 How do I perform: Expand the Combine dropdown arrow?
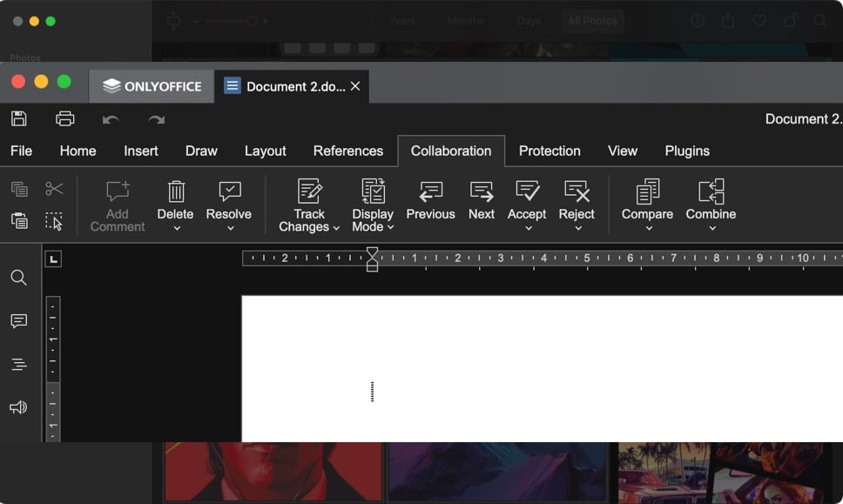coord(712,228)
